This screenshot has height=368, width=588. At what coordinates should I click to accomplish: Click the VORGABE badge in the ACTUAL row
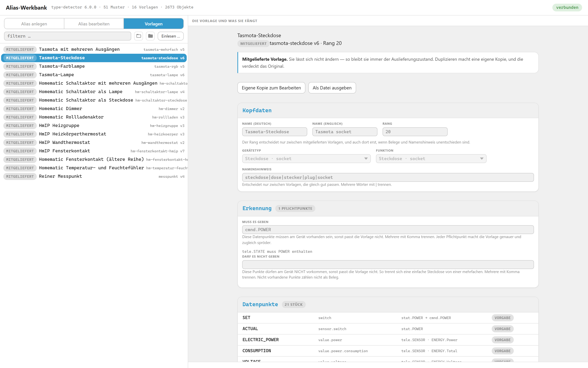(x=503, y=329)
